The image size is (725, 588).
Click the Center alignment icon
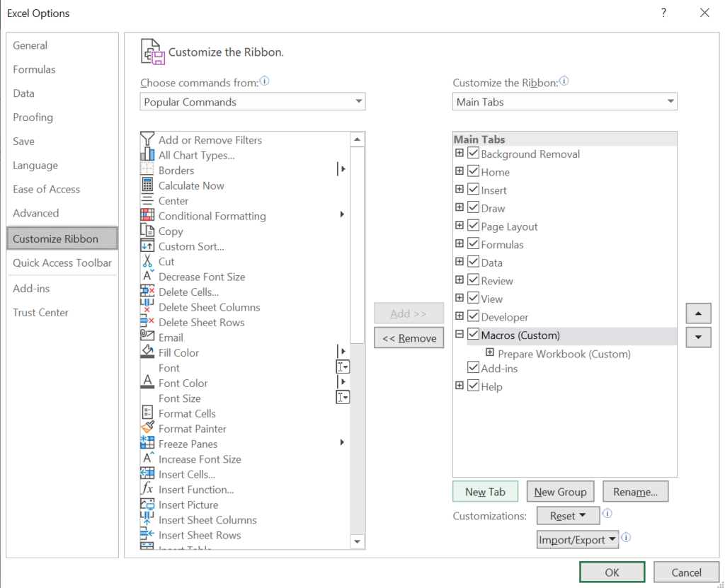coord(147,200)
